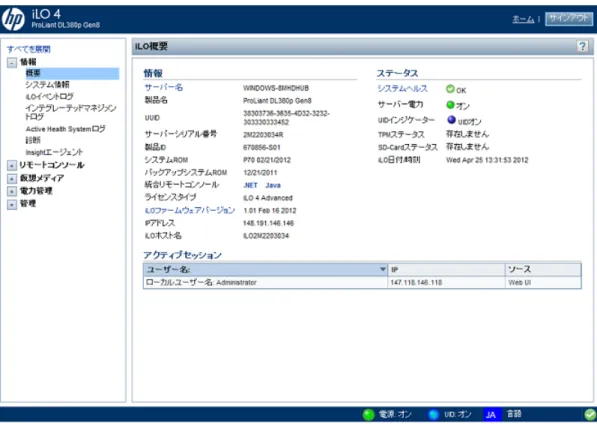Expand the リモートコンソール tree node
This screenshot has width=597, height=424.
[12, 165]
